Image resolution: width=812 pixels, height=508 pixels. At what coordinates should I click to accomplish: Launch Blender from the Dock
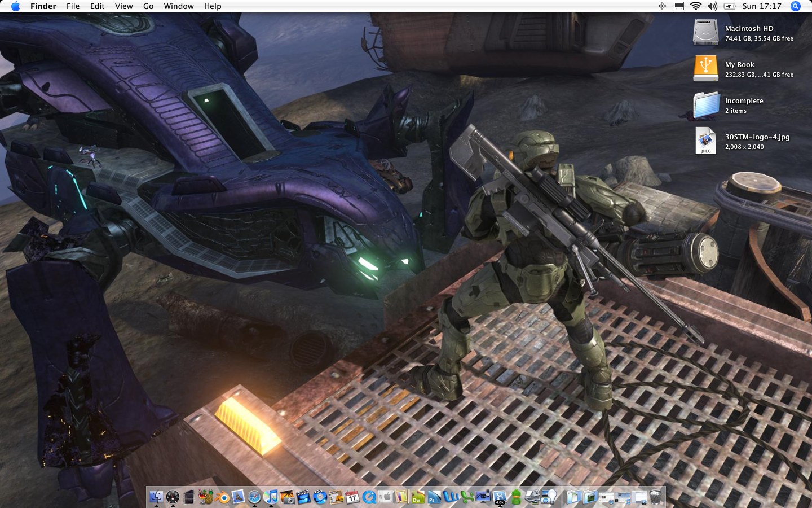pyautogui.click(x=222, y=497)
